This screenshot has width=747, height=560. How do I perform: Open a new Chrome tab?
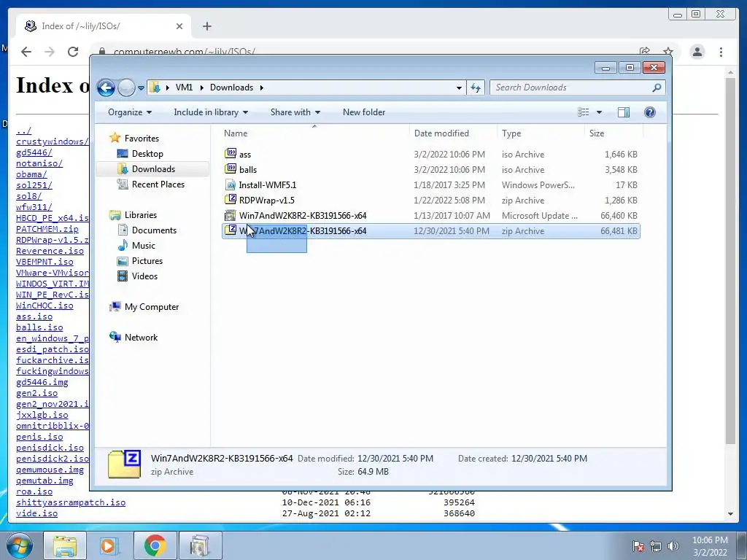point(206,26)
